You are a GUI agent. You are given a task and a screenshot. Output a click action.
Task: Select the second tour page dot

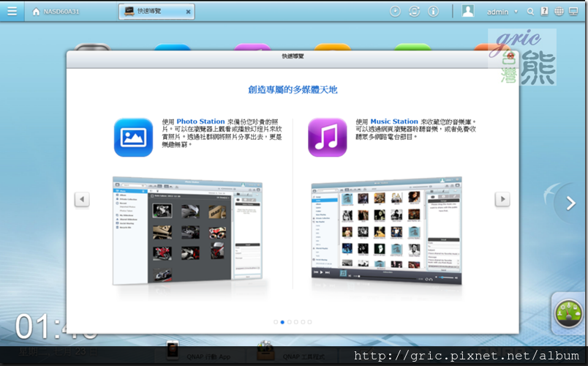(282, 322)
